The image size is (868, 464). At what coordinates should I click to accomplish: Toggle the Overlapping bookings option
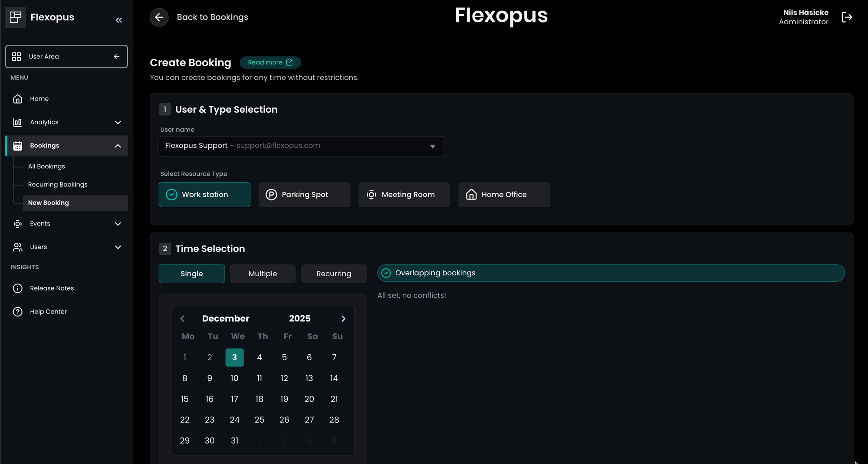point(386,273)
